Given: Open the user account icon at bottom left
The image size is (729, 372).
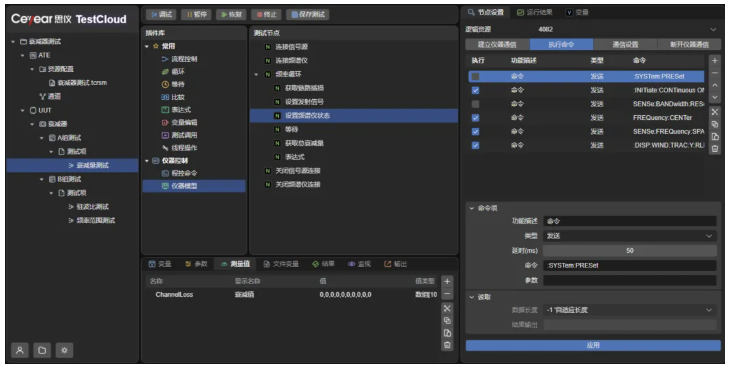Looking at the screenshot, I should point(20,350).
